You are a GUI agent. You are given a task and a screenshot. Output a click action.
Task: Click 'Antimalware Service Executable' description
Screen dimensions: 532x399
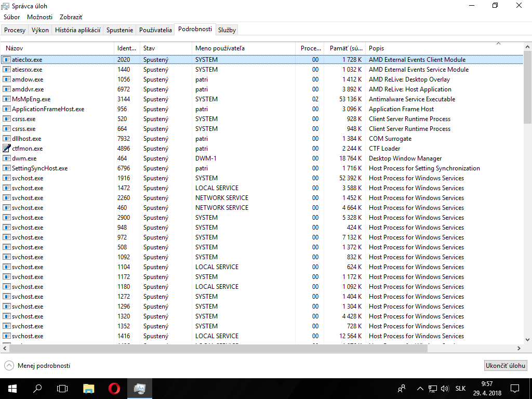(x=412, y=99)
